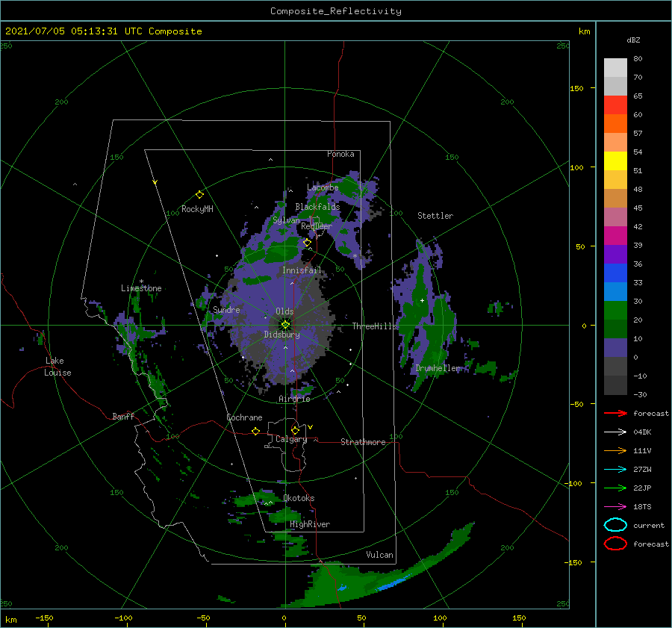Image resolution: width=672 pixels, height=628 pixels.
Task: Click the HighRiver label
Action: tap(310, 524)
